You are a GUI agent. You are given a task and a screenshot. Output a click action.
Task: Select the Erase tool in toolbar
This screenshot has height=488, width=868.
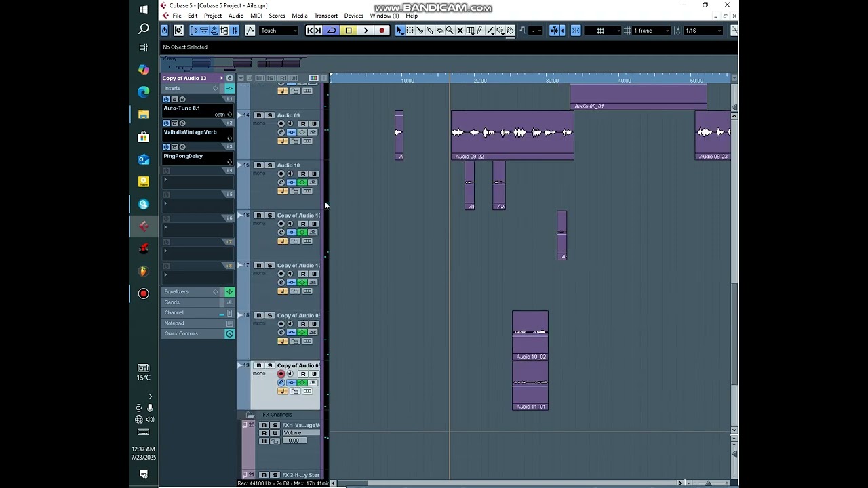(440, 30)
